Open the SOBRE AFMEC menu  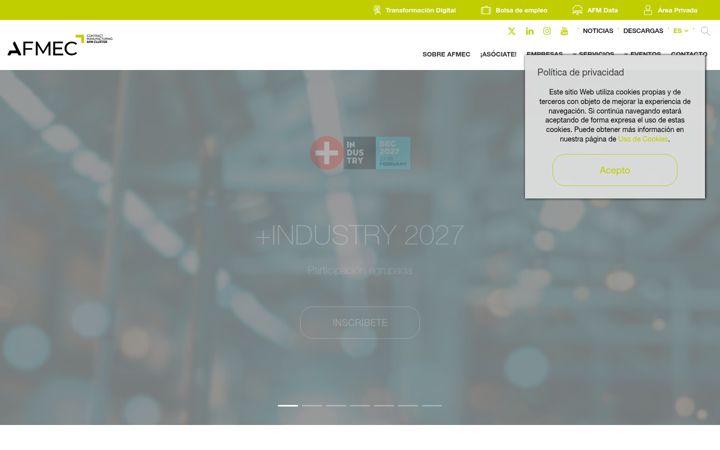pyautogui.click(x=446, y=54)
